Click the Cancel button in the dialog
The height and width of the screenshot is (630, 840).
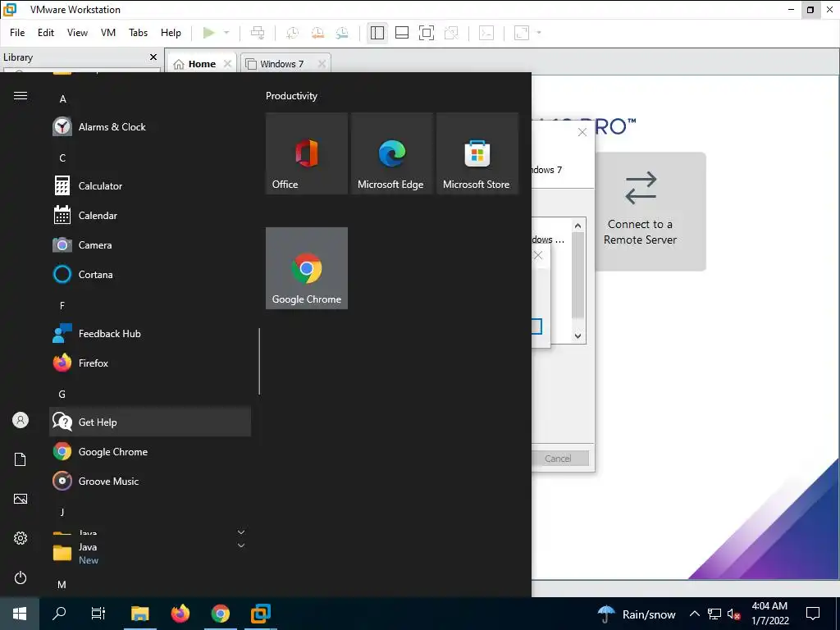coord(558,459)
